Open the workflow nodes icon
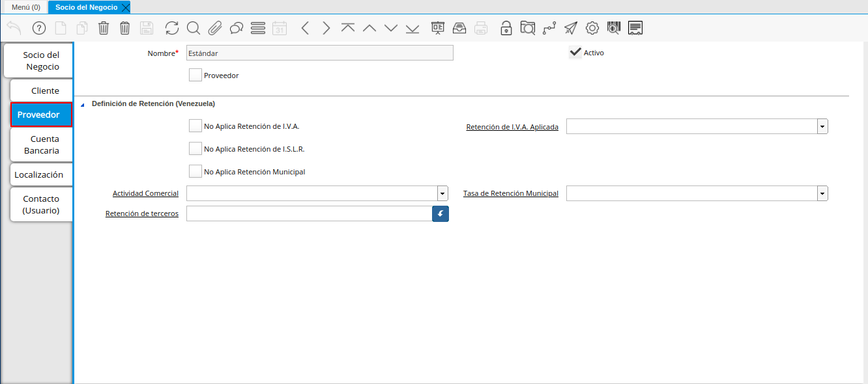Viewport: 868px width, 384px height. (549, 28)
